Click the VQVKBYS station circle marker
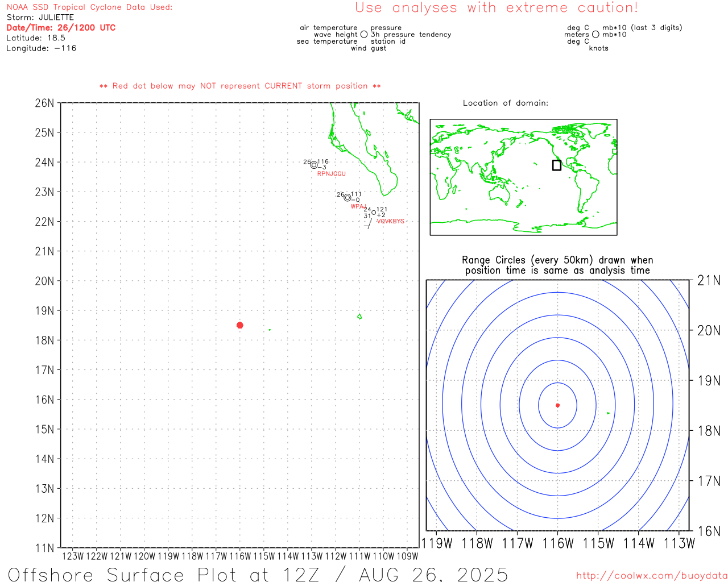 [374, 213]
